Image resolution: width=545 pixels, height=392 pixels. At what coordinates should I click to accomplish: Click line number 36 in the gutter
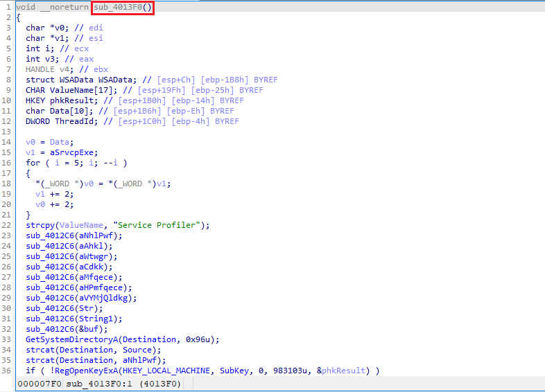[6, 371]
